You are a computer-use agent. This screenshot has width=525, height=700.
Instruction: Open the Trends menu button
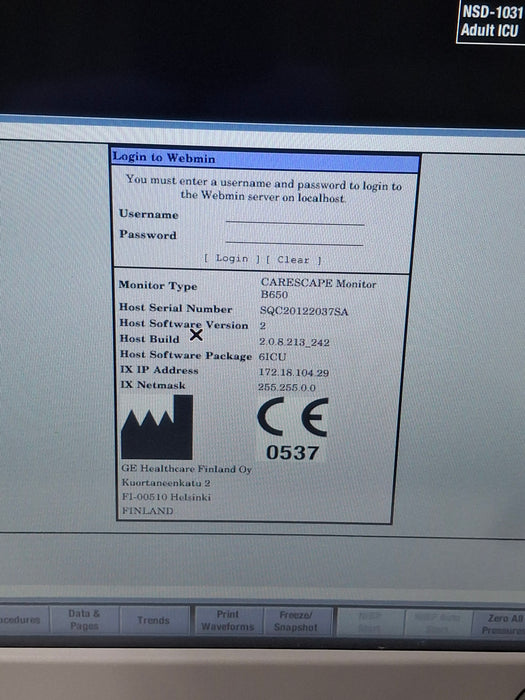pos(154,620)
